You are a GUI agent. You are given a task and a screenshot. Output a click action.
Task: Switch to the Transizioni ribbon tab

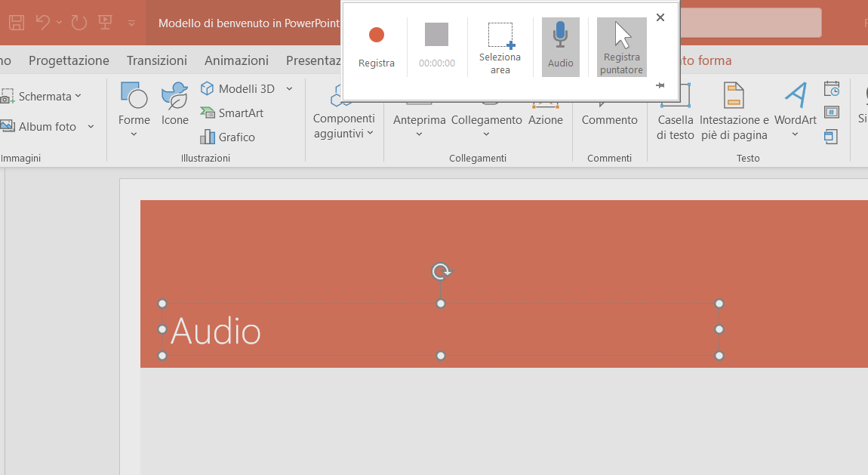pyautogui.click(x=156, y=60)
